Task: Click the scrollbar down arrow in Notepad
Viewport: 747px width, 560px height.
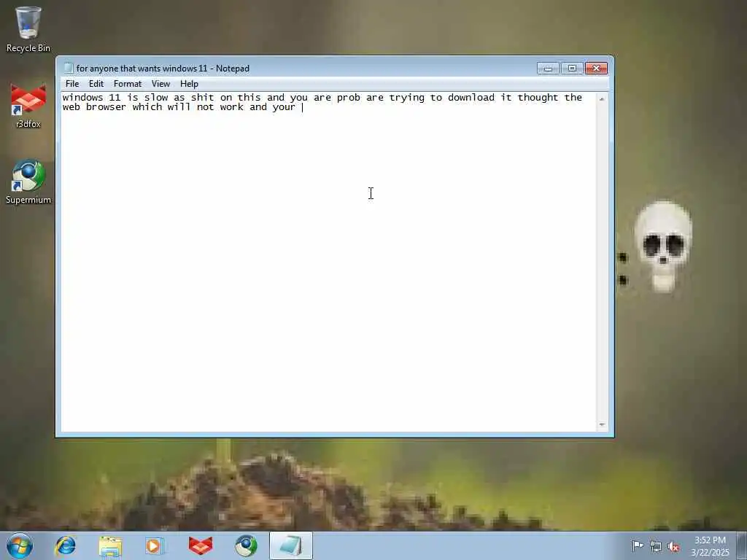Action: pos(602,425)
